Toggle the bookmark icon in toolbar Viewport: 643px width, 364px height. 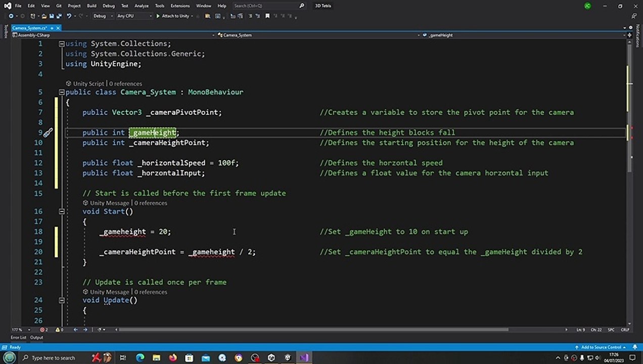(x=267, y=16)
